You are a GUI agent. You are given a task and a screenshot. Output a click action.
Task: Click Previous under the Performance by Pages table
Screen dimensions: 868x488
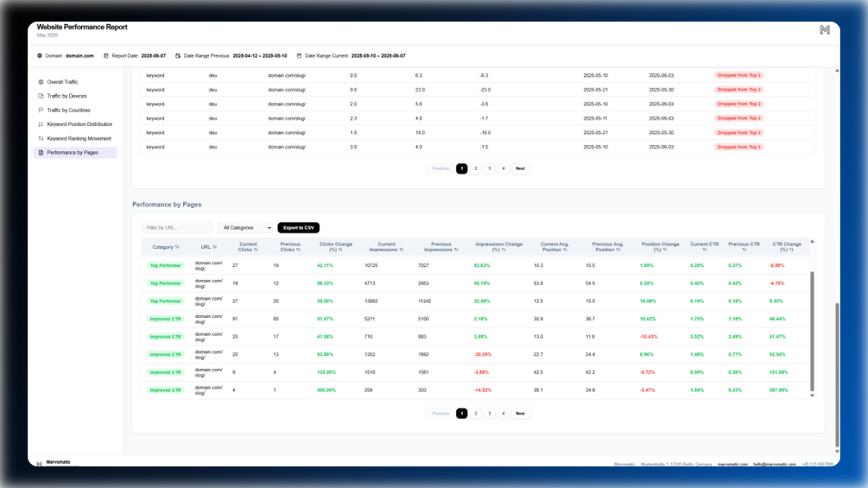coord(440,414)
